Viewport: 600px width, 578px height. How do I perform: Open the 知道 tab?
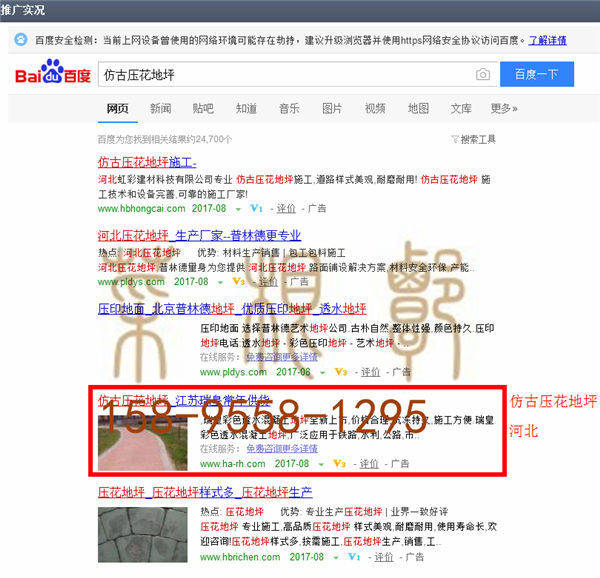click(246, 109)
